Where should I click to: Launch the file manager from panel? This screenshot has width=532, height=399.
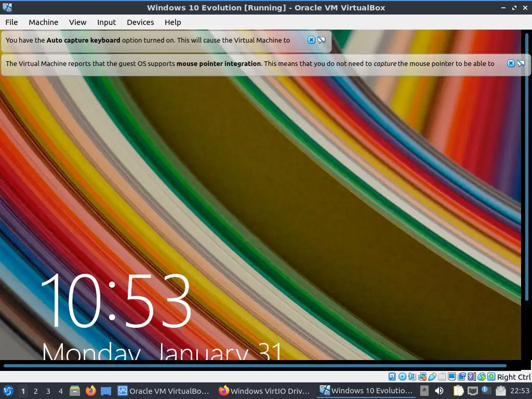click(x=75, y=391)
